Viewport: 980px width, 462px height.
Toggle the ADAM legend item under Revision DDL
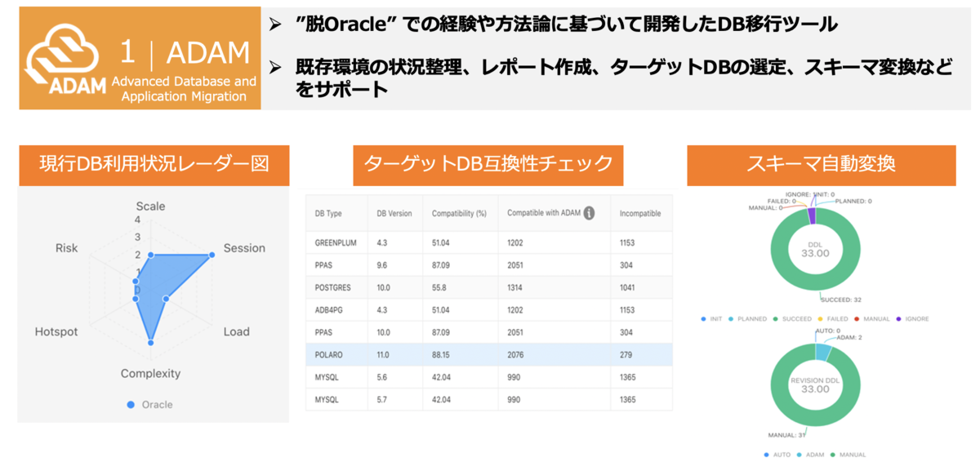[x=811, y=455]
